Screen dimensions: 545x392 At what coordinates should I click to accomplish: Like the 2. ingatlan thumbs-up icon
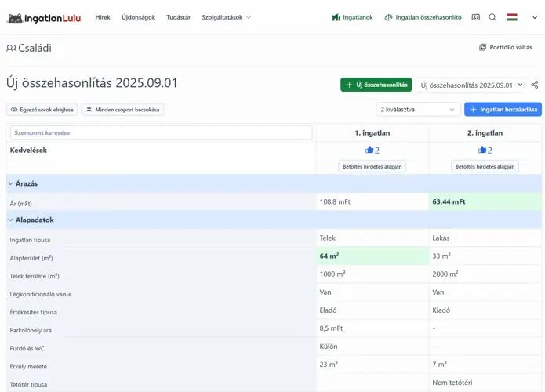(481, 150)
